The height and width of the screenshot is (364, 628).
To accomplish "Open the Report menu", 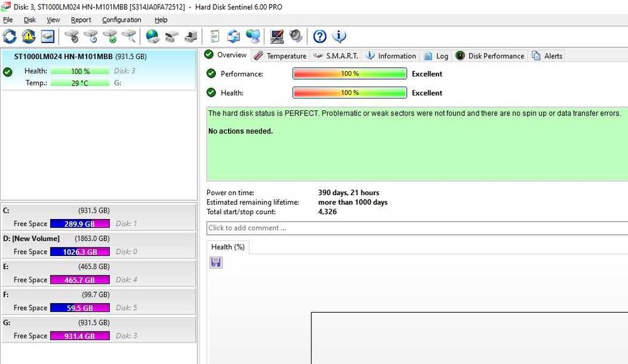I will [x=81, y=19].
